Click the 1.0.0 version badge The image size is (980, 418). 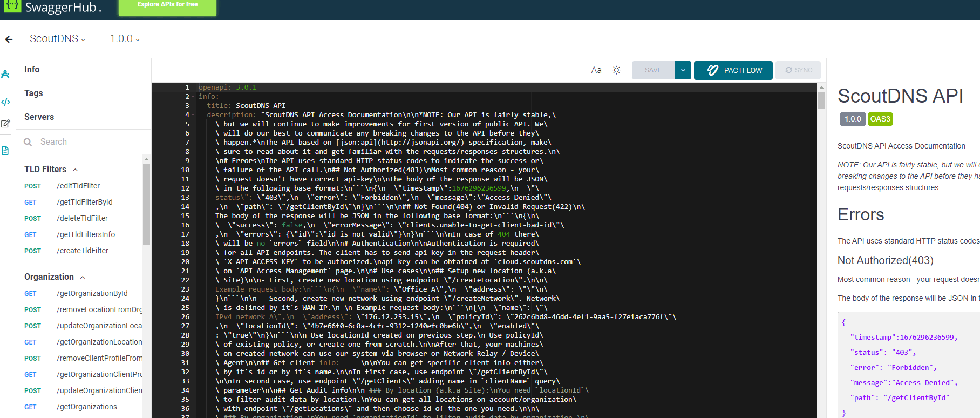click(x=853, y=119)
